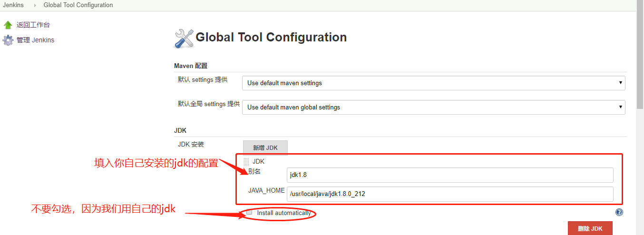Open Global Tool Configuration breadcrumb link

click(78, 5)
